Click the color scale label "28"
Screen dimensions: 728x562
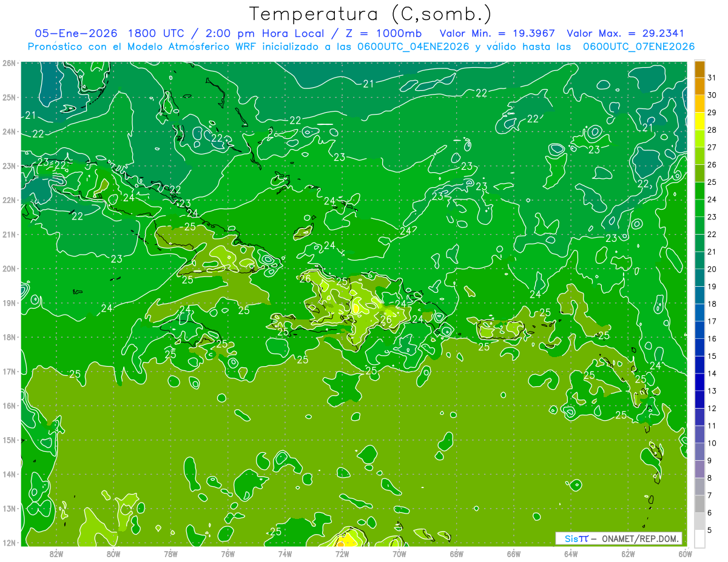click(712, 130)
